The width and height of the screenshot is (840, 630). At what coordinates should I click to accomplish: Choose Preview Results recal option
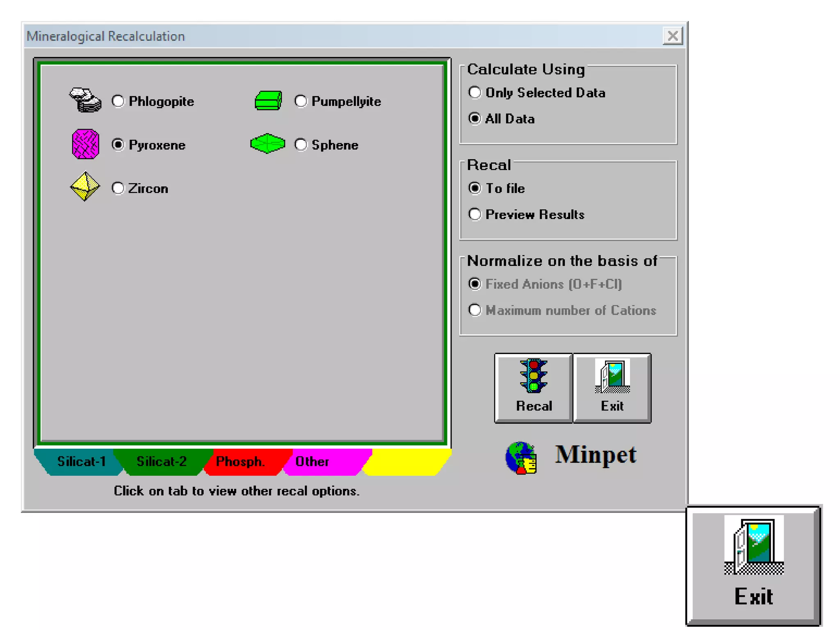[x=475, y=214]
